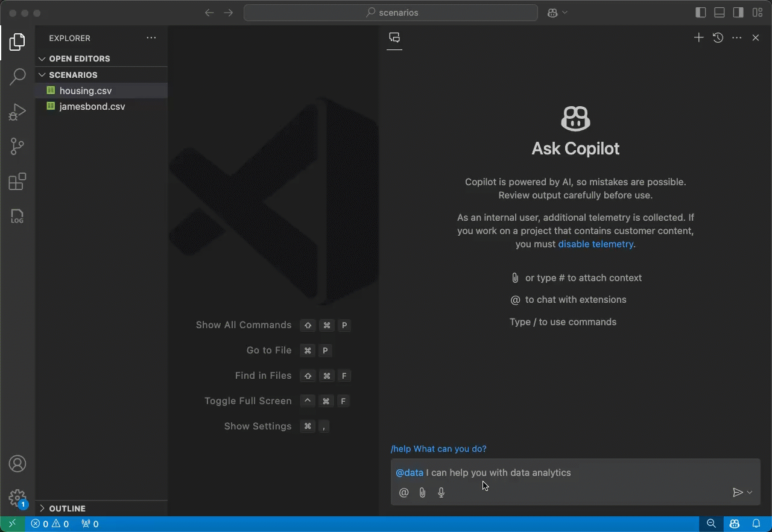This screenshot has width=772, height=532.
Task: Click the Show Settings shortcut hint
Action: (x=277, y=426)
